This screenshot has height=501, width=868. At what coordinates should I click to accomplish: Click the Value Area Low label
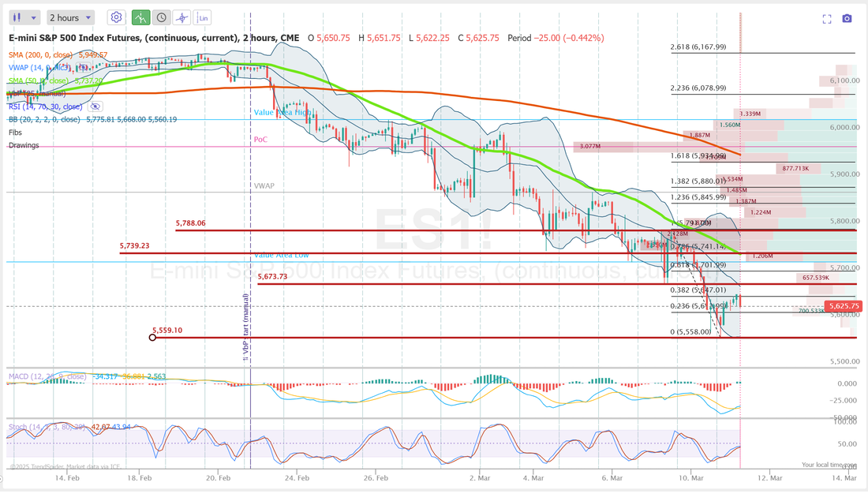[x=281, y=255]
